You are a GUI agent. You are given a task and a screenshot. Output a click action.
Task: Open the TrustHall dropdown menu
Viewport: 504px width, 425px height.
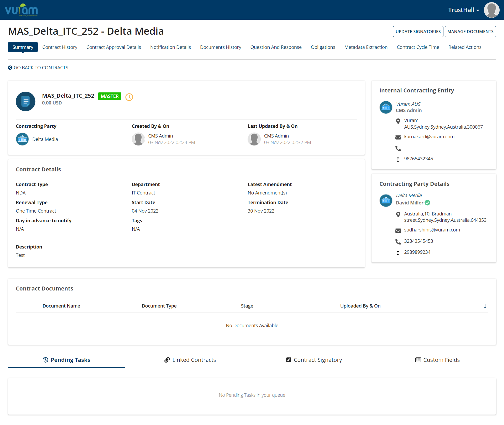(463, 10)
